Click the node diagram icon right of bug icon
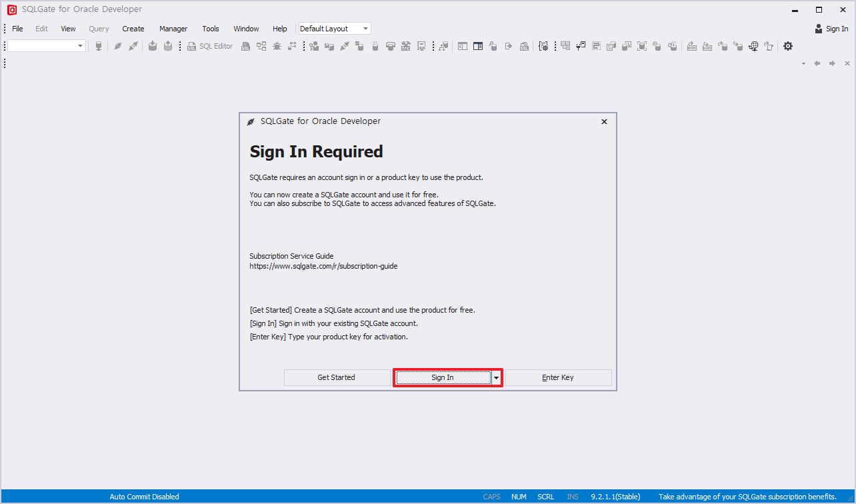 (292, 46)
